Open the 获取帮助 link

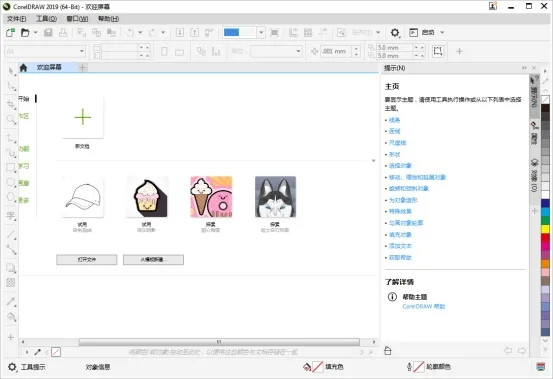[x=400, y=257]
